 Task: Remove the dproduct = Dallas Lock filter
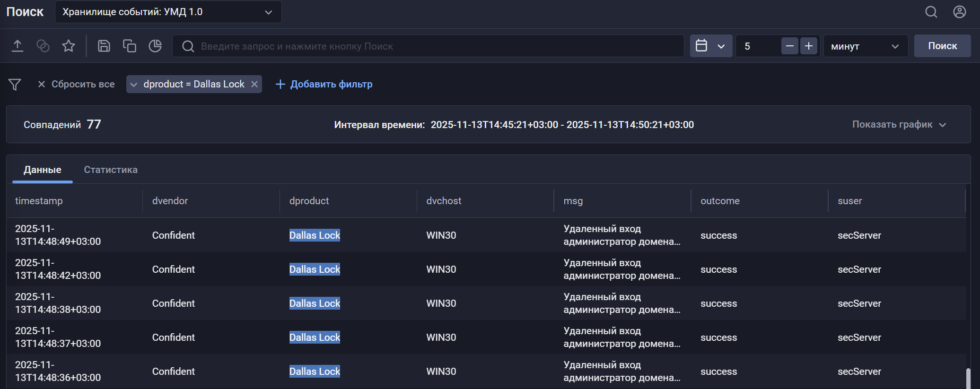coord(254,84)
